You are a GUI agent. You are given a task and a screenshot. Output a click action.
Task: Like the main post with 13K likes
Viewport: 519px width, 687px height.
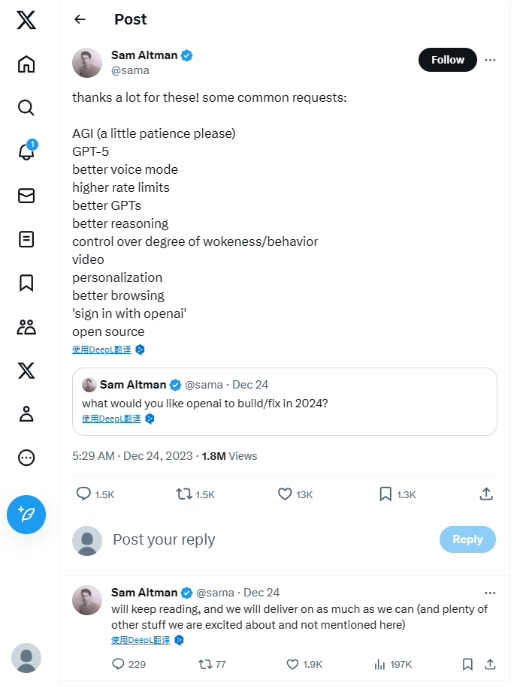[x=295, y=494]
